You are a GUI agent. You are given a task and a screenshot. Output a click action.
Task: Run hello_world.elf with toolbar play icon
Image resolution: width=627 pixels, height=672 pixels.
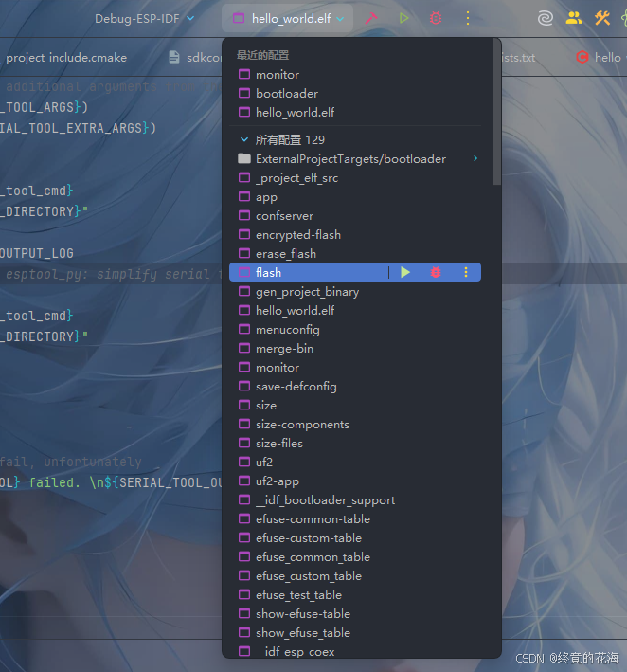[403, 18]
